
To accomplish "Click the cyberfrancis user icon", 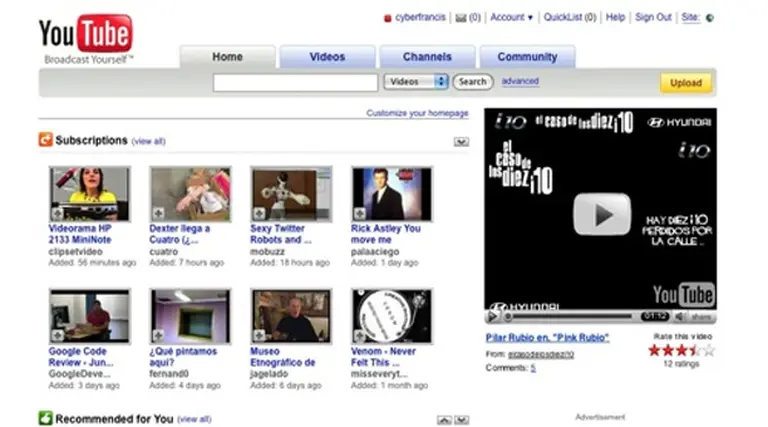I will point(387,19).
